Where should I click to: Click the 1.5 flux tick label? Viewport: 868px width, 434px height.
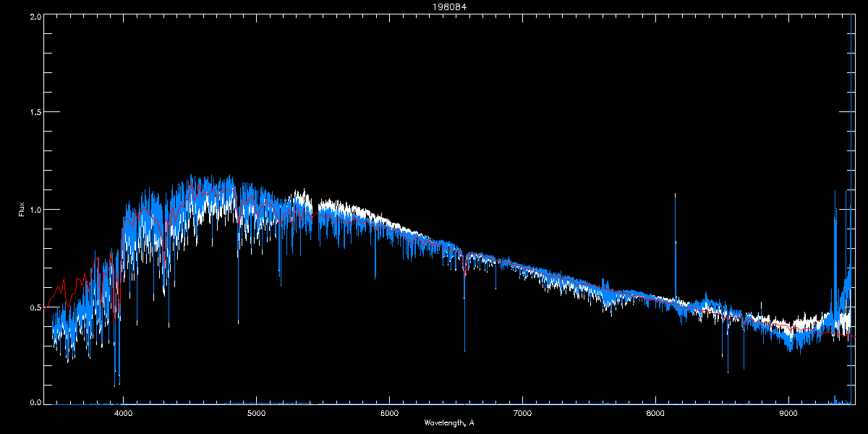(35, 112)
